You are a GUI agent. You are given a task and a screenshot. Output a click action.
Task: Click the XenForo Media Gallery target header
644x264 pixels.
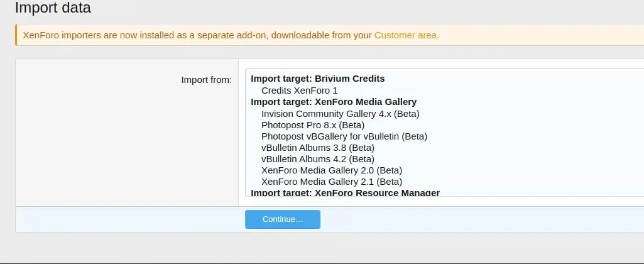[x=334, y=102]
